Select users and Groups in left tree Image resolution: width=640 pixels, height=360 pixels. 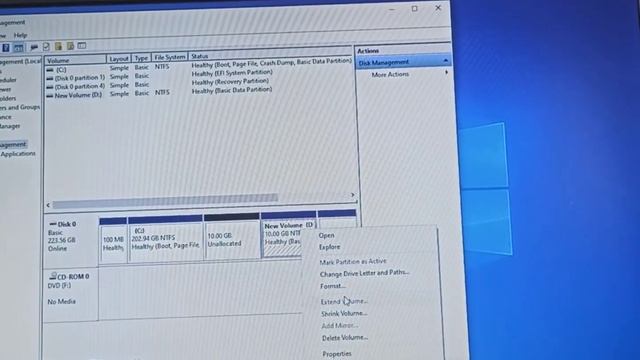point(20,107)
